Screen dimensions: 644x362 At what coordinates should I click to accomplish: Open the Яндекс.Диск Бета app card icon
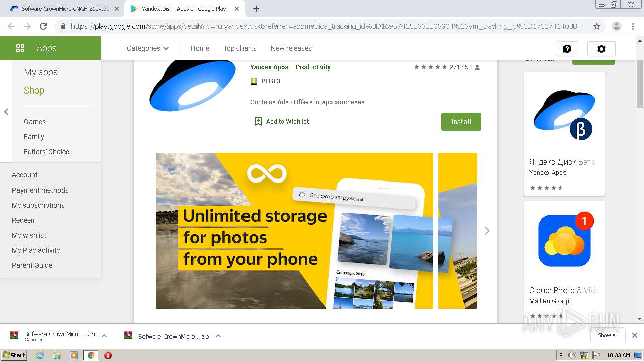(x=564, y=115)
